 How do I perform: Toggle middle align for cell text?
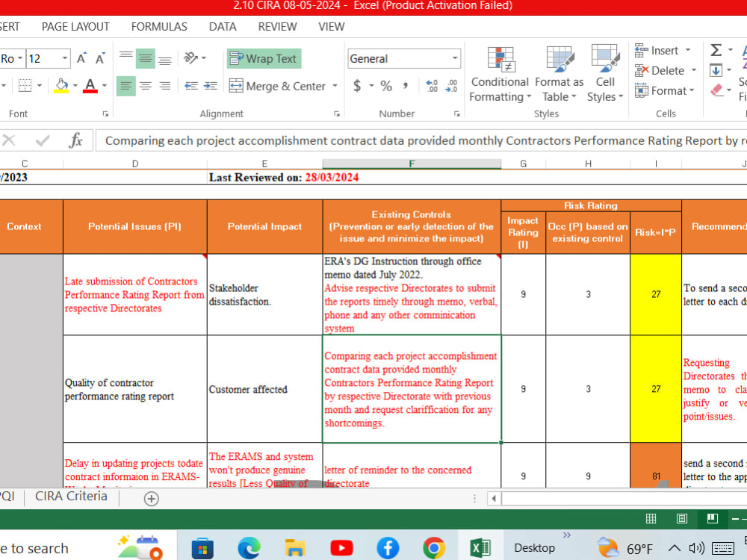pyautogui.click(x=146, y=58)
